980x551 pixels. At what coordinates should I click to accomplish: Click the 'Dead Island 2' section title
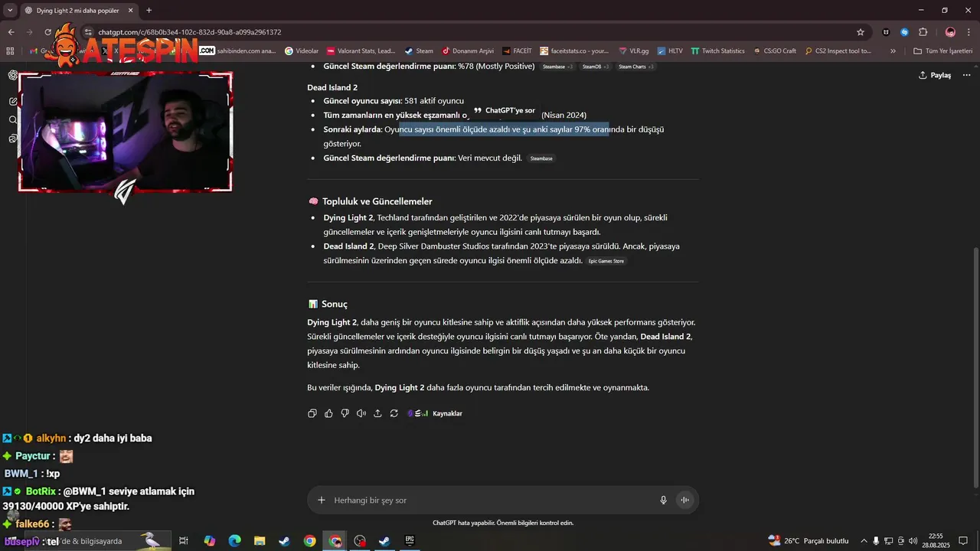[x=332, y=87]
